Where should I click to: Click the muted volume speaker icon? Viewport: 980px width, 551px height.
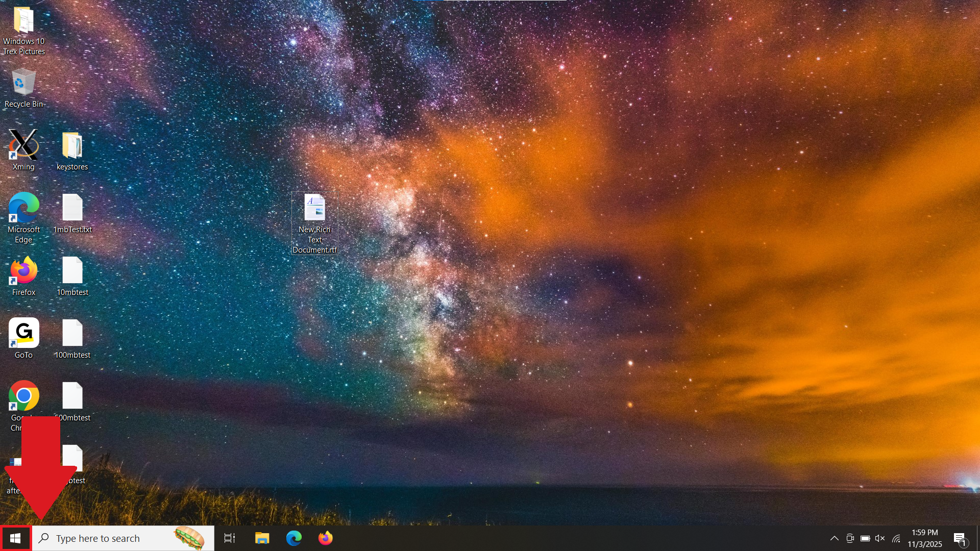click(880, 538)
